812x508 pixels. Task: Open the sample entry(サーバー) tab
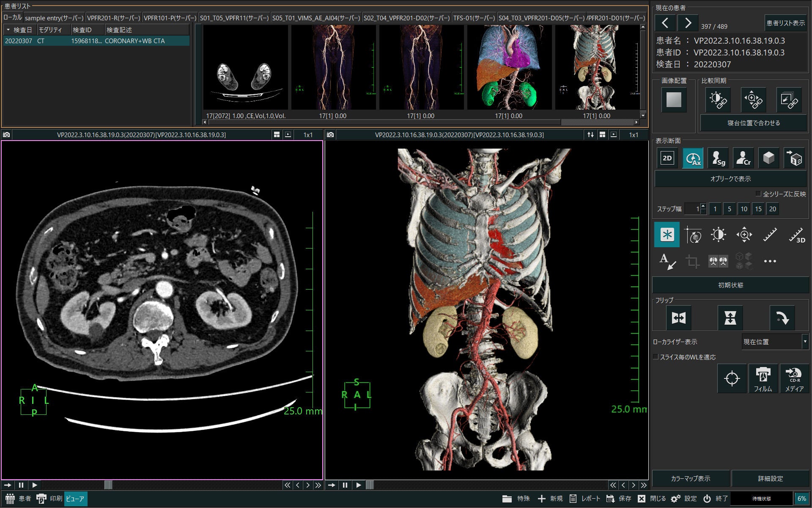click(54, 18)
